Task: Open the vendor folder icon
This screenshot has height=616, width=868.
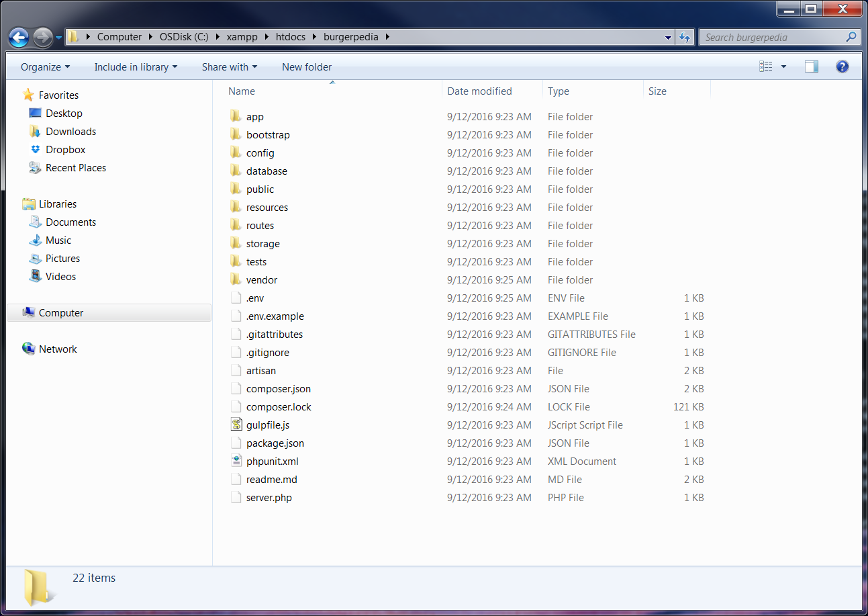Action: pos(236,279)
